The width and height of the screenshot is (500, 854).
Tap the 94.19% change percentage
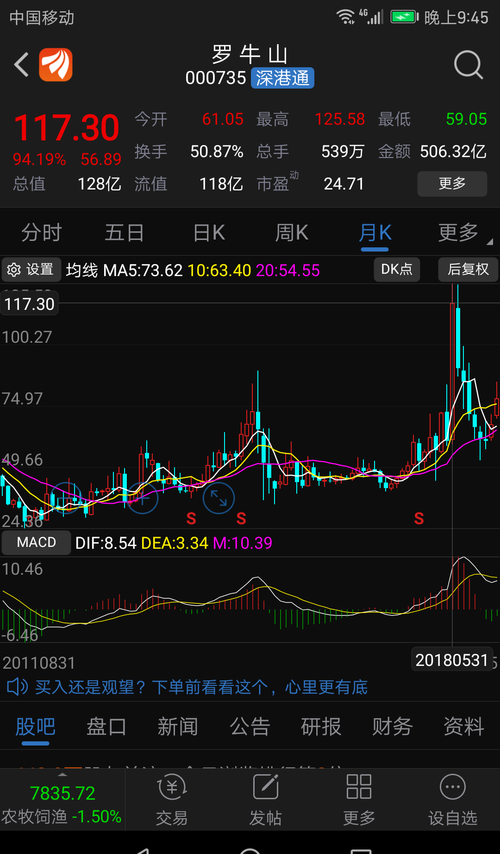coord(39,160)
